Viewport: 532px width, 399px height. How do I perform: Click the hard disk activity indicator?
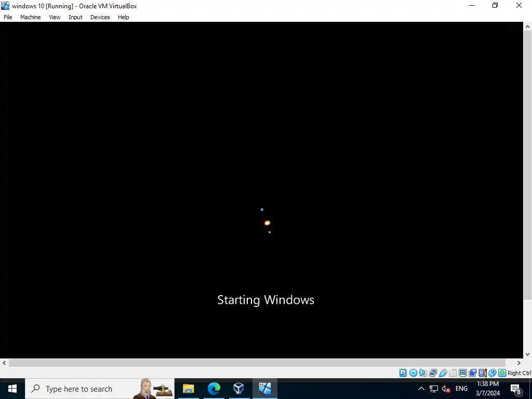(x=403, y=373)
